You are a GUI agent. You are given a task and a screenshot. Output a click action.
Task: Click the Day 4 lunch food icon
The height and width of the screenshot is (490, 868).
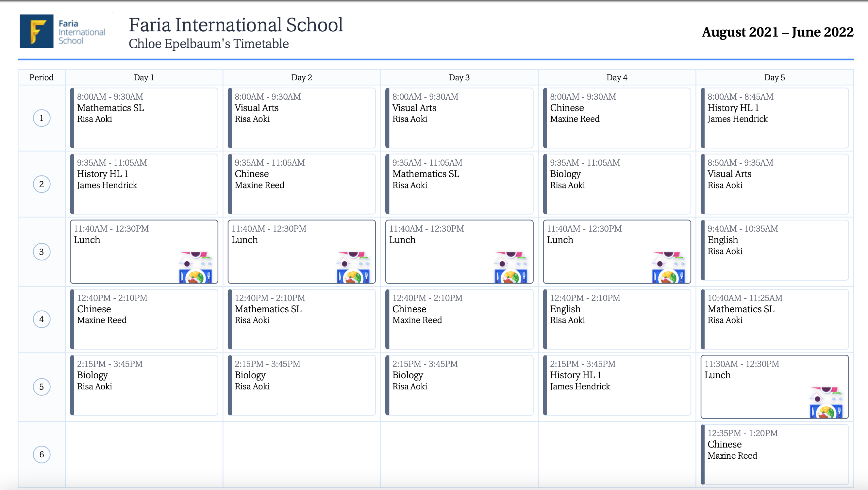point(669,267)
